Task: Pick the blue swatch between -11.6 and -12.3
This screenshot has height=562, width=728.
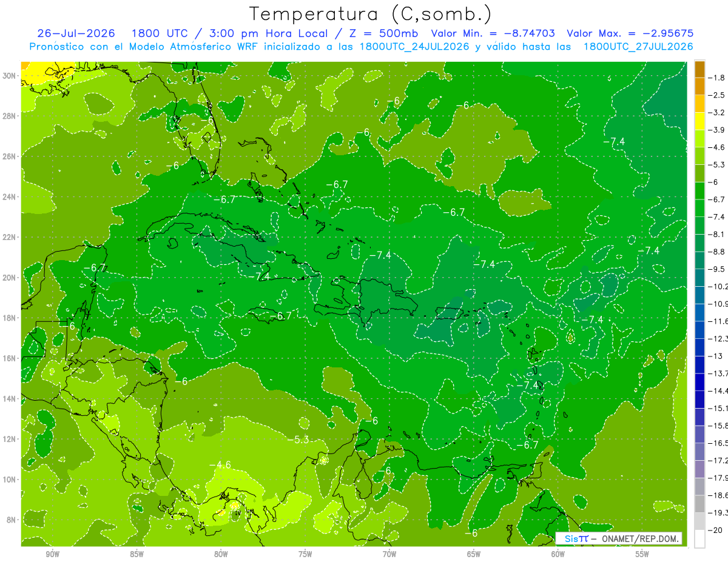Action: pyautogui.click(x=699, y=330)
